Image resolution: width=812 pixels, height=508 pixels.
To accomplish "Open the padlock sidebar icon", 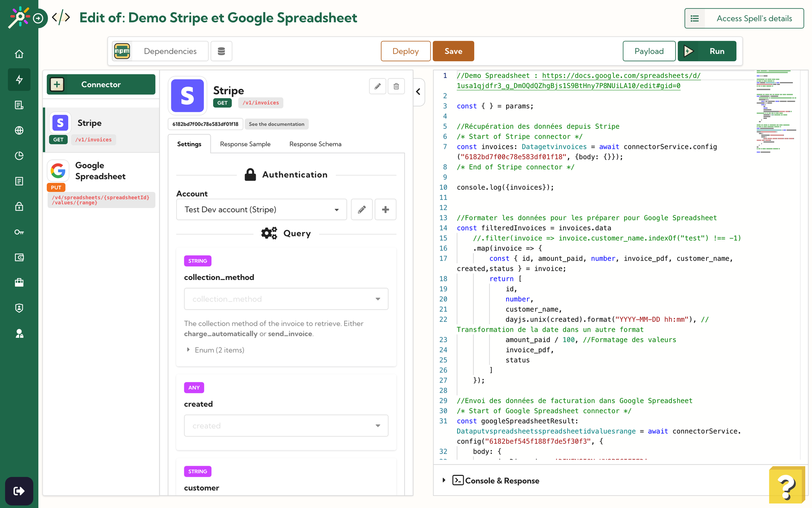I will click(19, 206).
